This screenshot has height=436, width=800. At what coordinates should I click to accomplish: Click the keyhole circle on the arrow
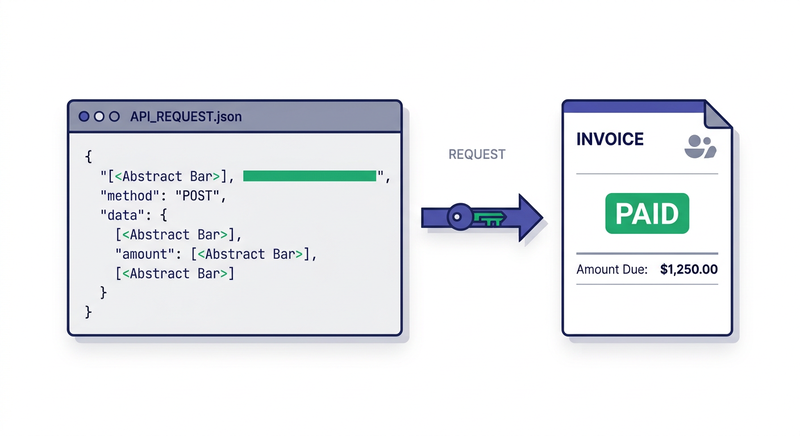click(460, 217)
